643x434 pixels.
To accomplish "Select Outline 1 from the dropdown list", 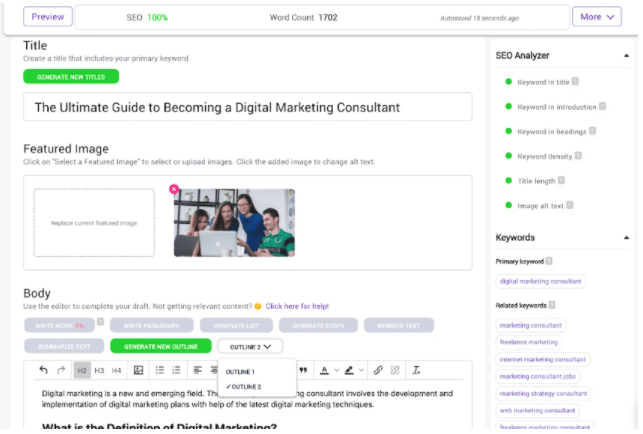I will tap(240, 372).
